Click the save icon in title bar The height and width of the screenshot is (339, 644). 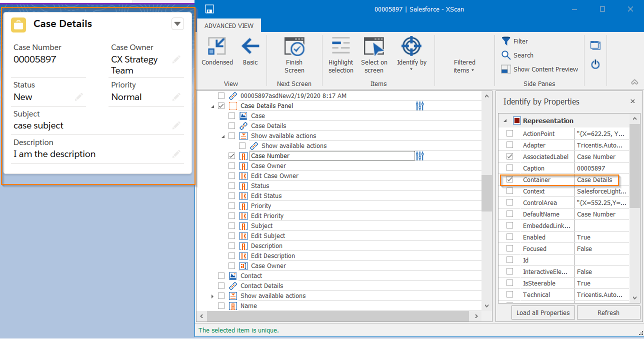209,9
